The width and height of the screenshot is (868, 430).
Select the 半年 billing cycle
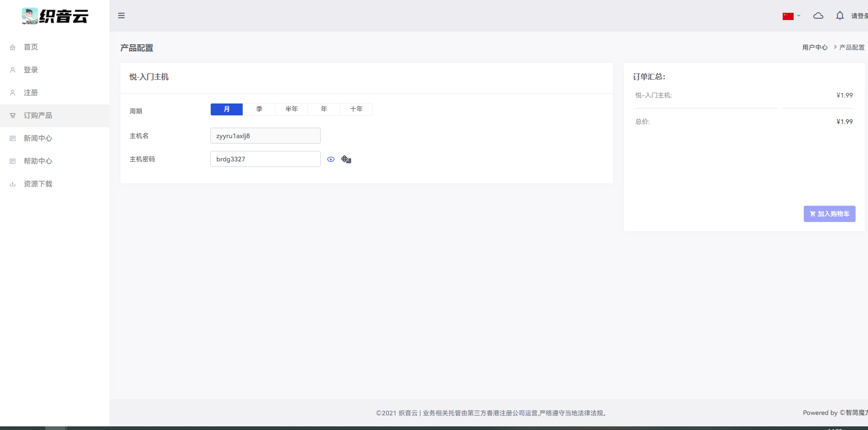291,109
